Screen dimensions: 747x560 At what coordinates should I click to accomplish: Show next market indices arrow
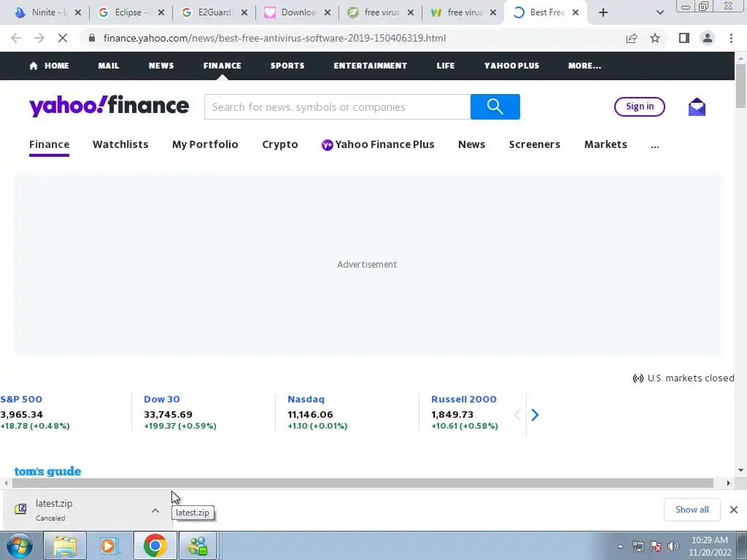point(535,415)
